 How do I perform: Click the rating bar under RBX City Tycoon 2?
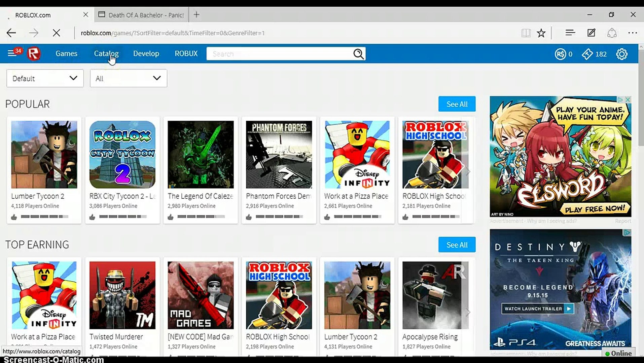[123, 217]
